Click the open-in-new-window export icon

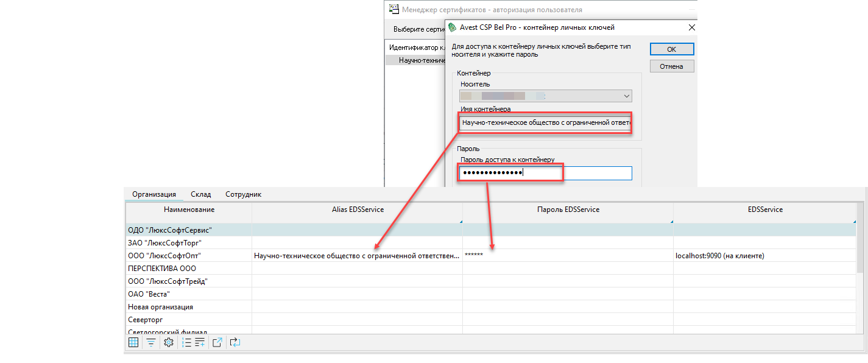pyautogui.click(x=217, y=343)
